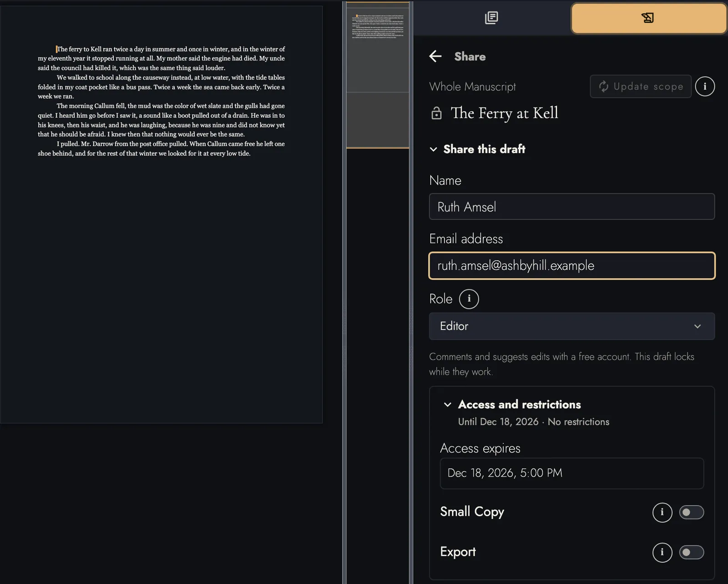Viewport: 728px width, 584px height.
Task: Open the Editor role dropdown
Action: tap(571, 326)
